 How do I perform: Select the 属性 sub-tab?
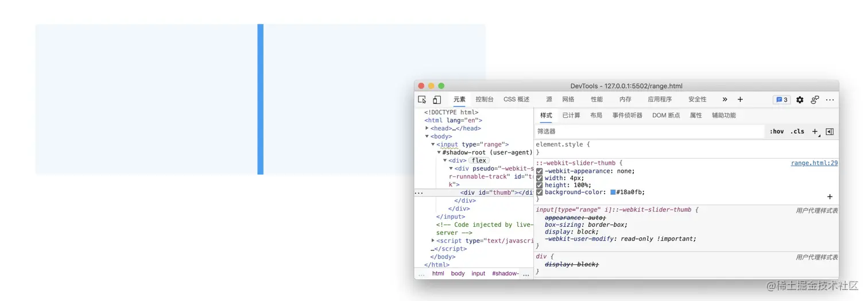[696, 115]
